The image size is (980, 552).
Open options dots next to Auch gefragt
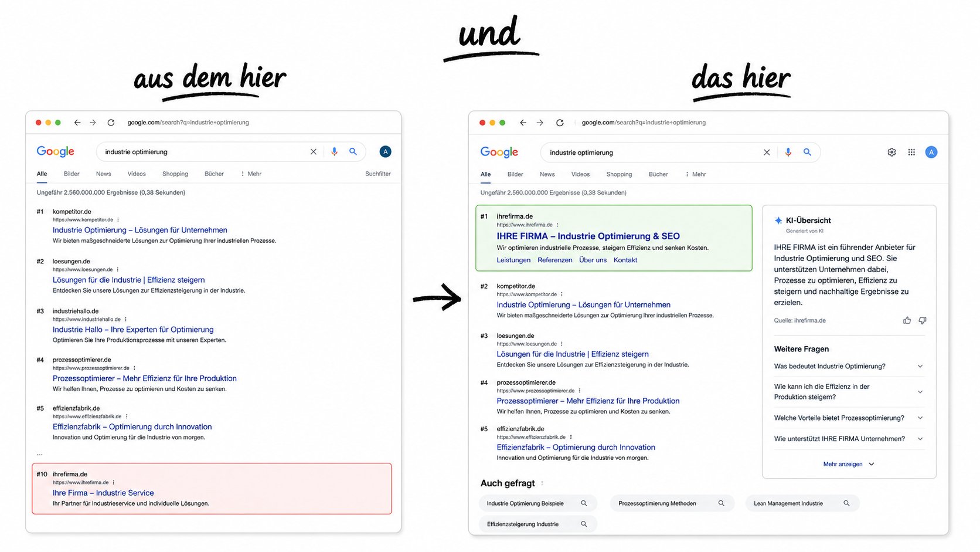542,483
